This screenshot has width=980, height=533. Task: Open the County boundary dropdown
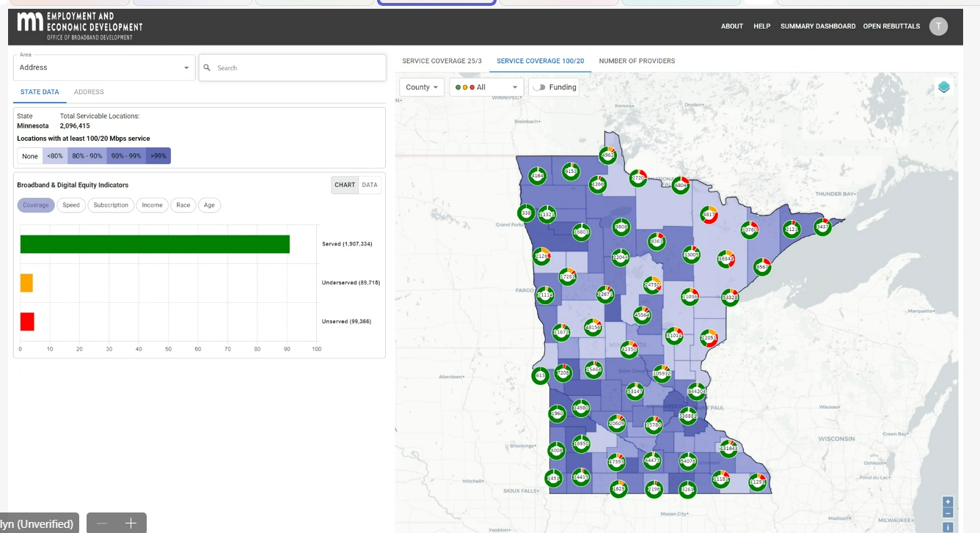pyautogui.click(x=422, y=87)
